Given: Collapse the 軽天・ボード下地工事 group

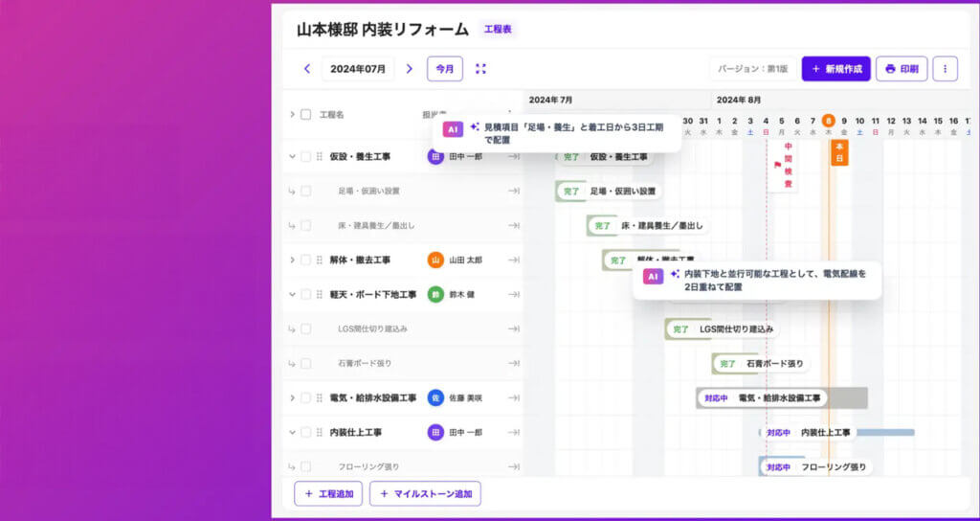Looking at the screenshot, I should pos(292,294).
